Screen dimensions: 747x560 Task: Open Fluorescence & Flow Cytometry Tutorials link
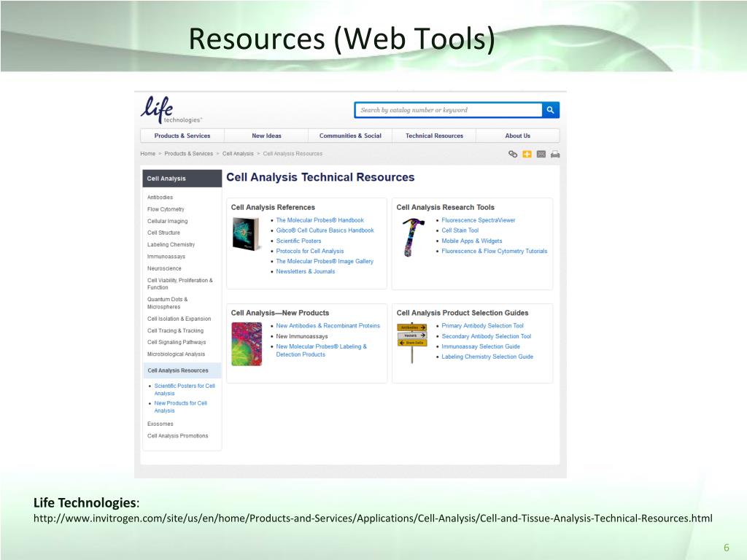[x=494, y=251]
